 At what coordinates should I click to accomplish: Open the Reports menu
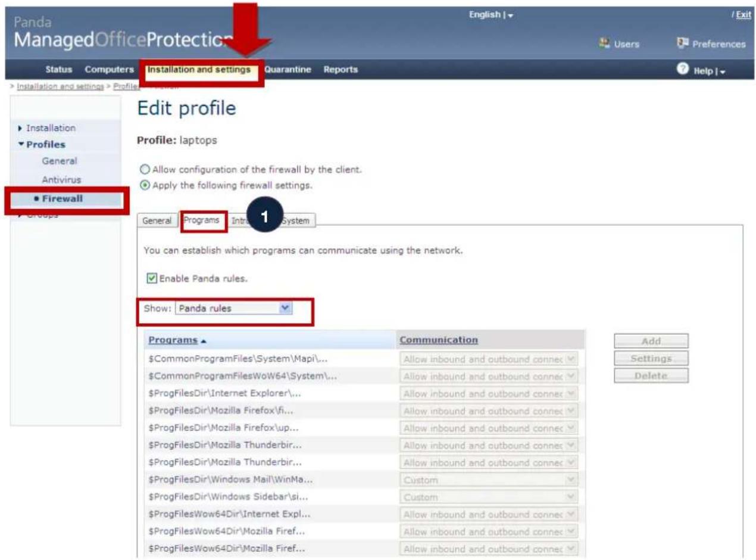340,70
